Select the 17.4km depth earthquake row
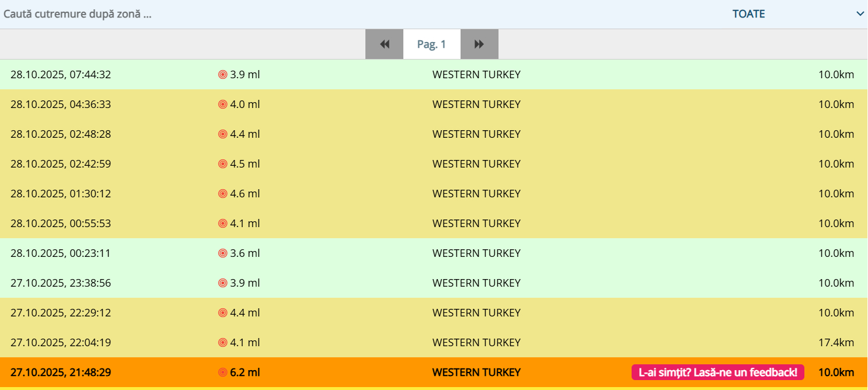Screen dimensions: 868x390 click(x=836, y=343)
